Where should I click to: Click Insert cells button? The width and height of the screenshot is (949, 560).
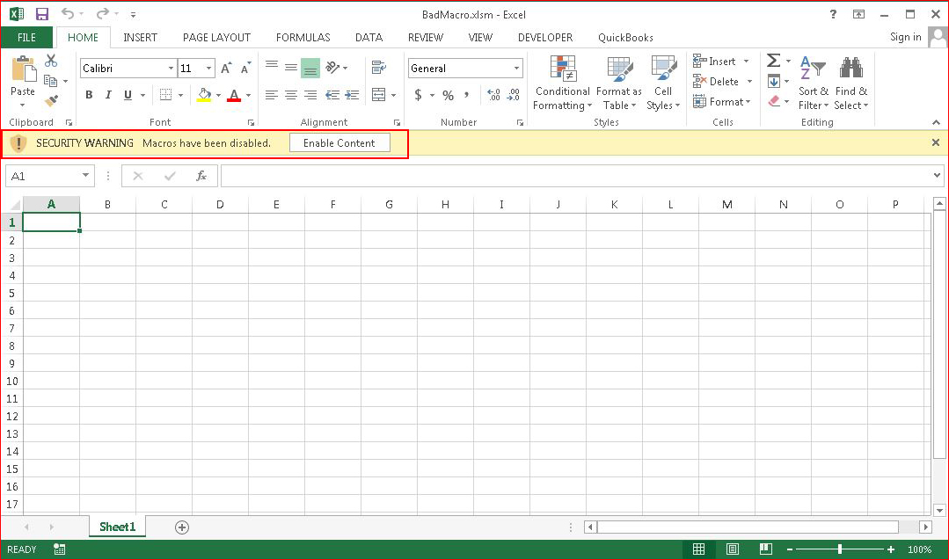[x=714, y=61]
